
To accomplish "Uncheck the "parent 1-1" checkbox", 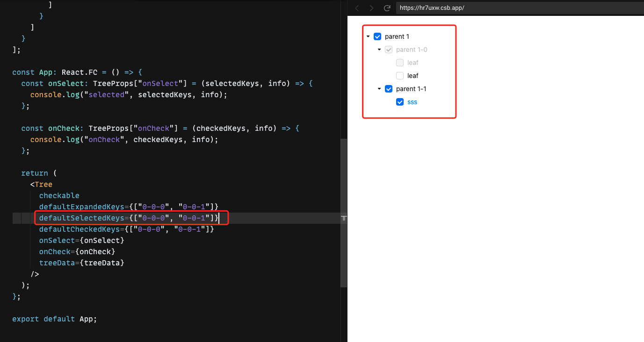I will (389, 89).
